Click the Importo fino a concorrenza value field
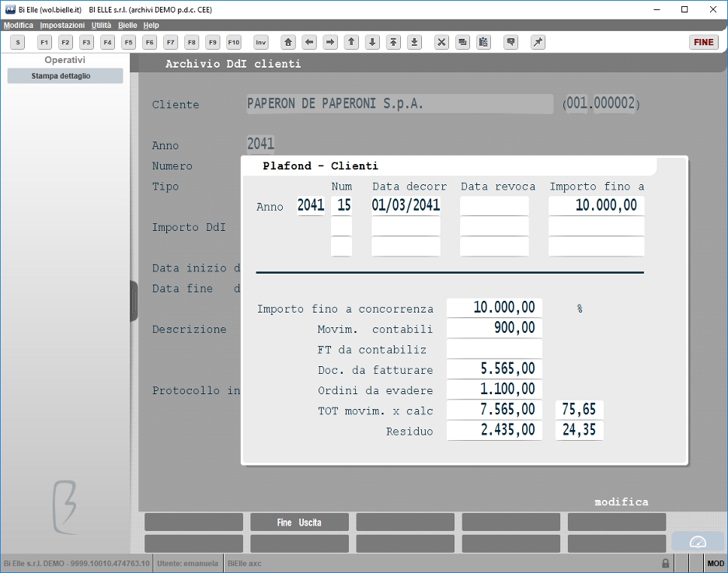The height and width of the screenshot is (573, 728). pyautogui.click(x=494, y=308)
